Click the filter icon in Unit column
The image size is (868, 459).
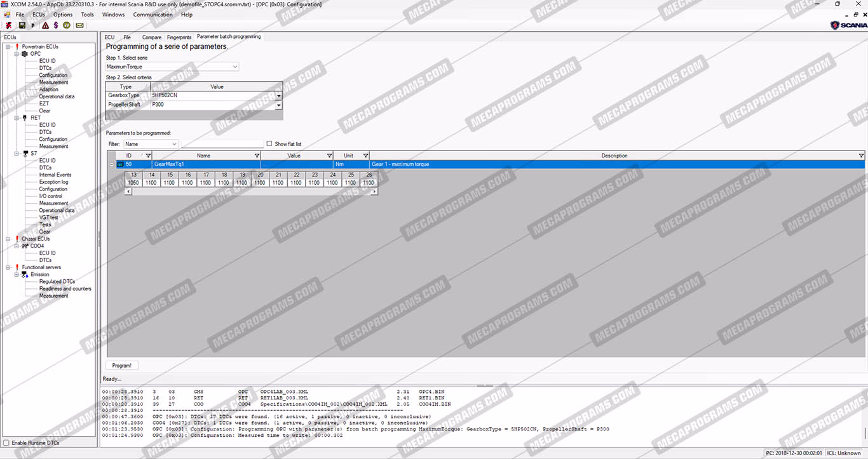[x=365, y=156]
